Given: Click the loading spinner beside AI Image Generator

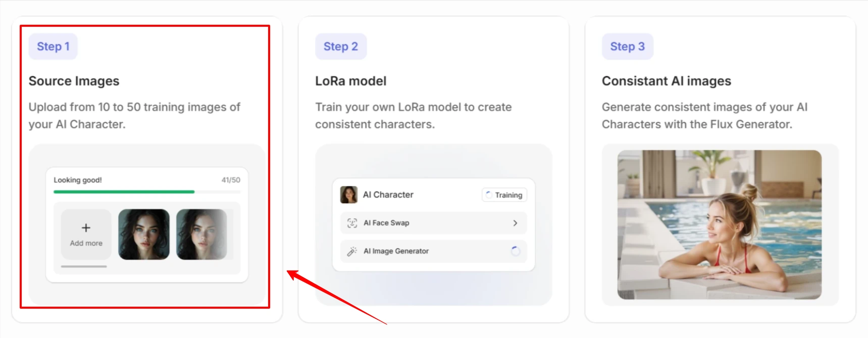Looking at the screenshot, I should click(516, 251).
